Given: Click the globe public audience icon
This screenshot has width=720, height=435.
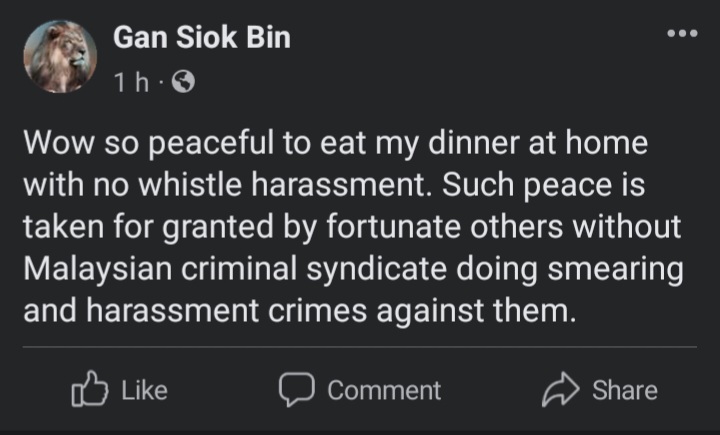Looking at the screenshot, I should [182, 84].
